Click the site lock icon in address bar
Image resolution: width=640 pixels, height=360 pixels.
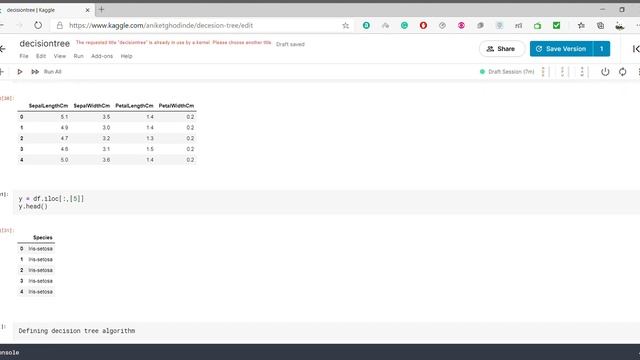click(x=60, y=25)
